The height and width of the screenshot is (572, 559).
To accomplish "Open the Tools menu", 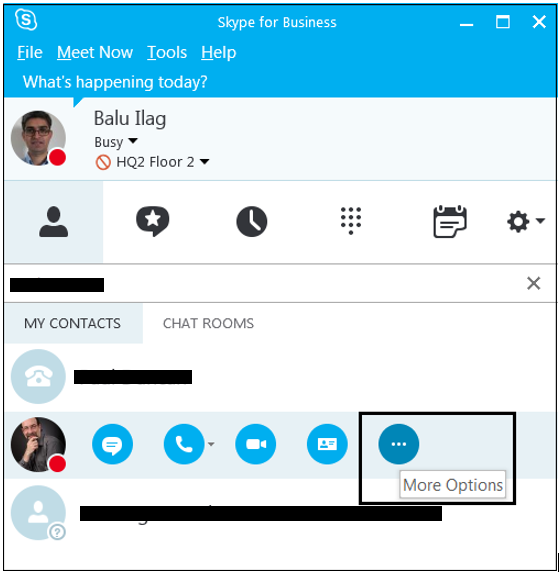I will [167, 53].
